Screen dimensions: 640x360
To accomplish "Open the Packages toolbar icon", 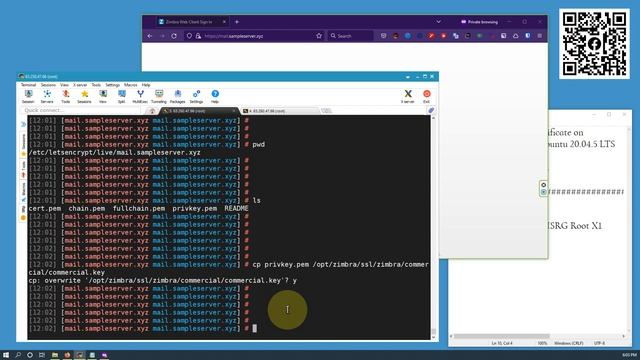I will click(x=178, y=97).
